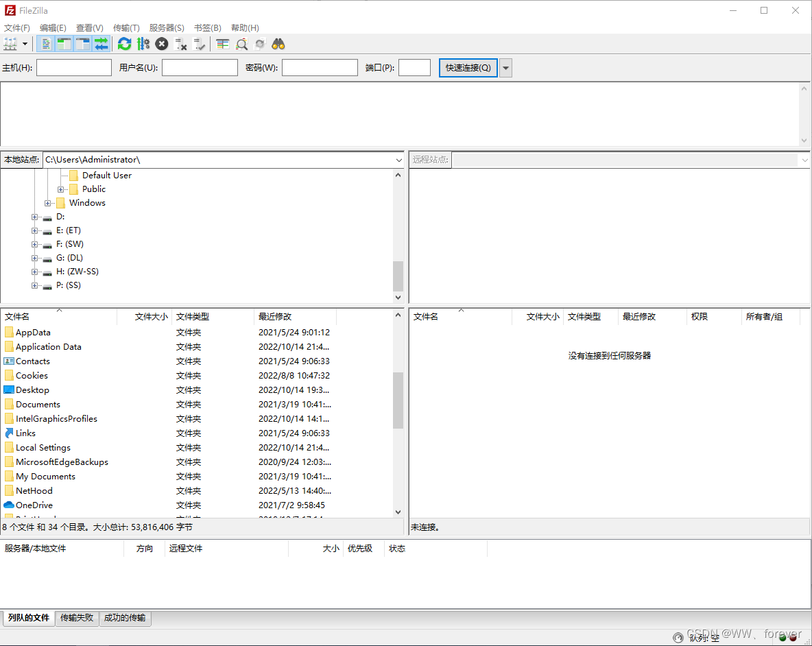Select the Desktop folder icon
The width and height of the screenshot is (812, 646).
pos(9,390)
